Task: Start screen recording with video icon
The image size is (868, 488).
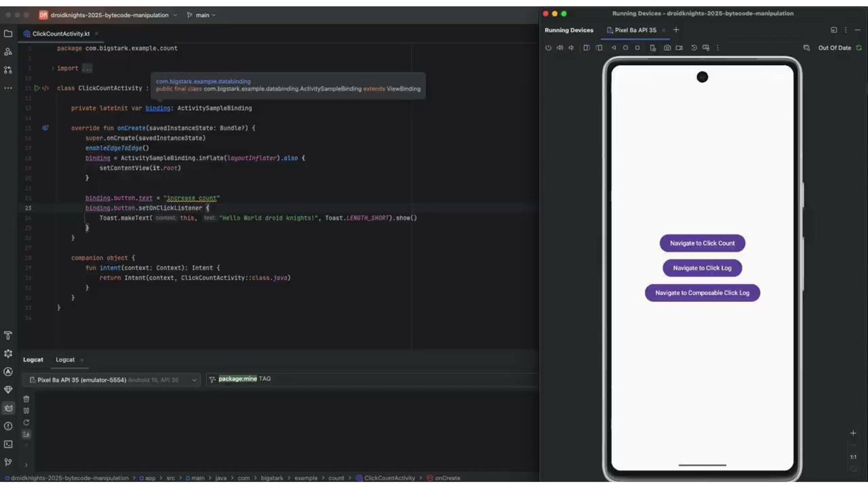Action: (679, 48)
